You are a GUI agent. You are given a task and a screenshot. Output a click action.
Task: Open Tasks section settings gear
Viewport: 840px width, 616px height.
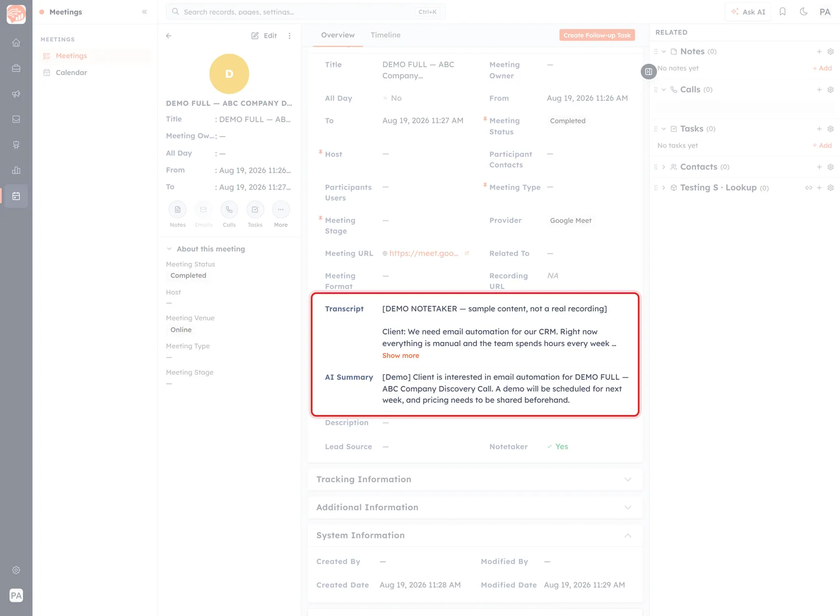click(x=831, y=129)
